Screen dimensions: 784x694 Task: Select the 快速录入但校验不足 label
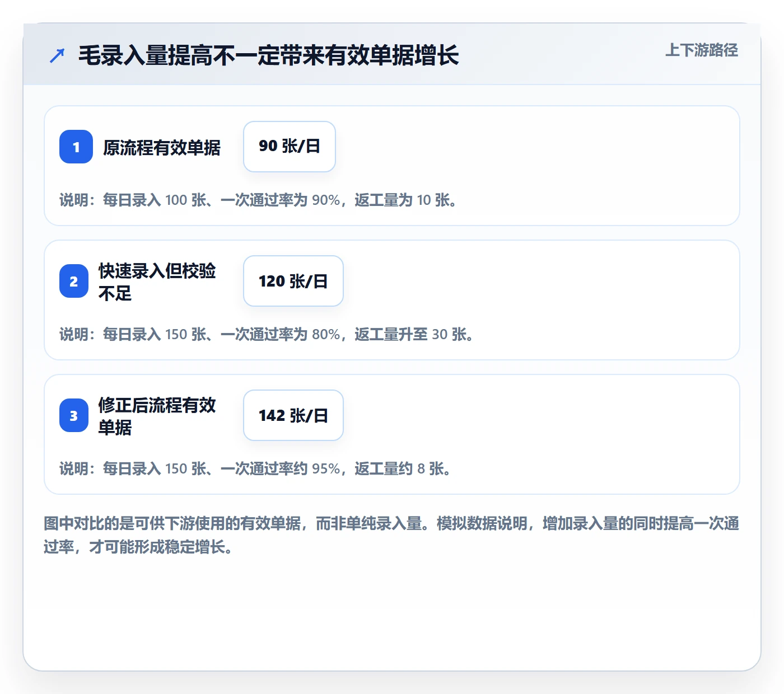(157, 282)
